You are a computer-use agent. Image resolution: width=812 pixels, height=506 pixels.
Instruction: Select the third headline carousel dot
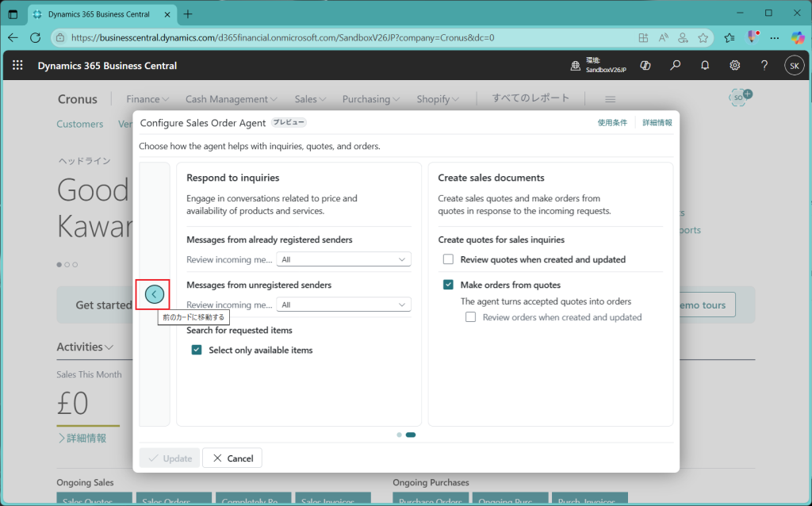75,265
